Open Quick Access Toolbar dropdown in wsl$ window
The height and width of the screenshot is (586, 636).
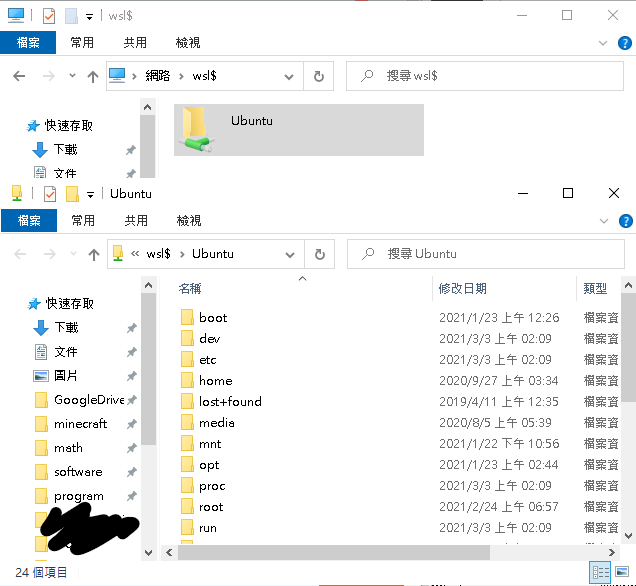pos(89,17)
